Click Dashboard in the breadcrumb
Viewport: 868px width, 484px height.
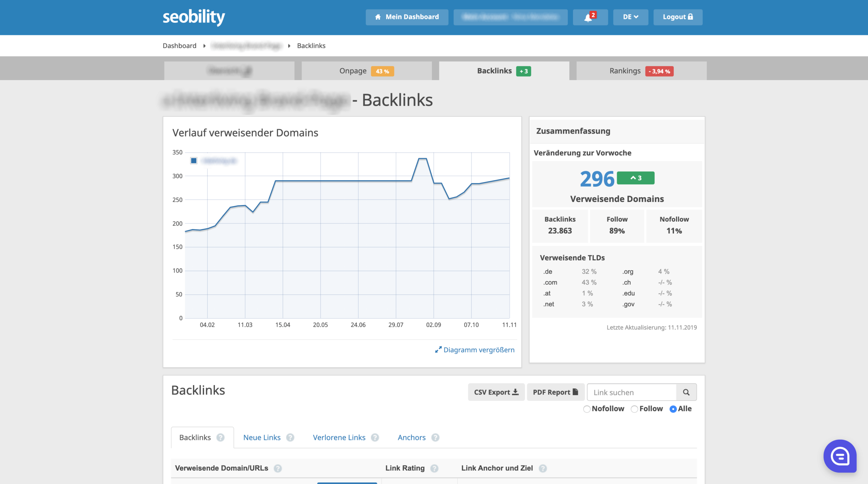(179, 46)
